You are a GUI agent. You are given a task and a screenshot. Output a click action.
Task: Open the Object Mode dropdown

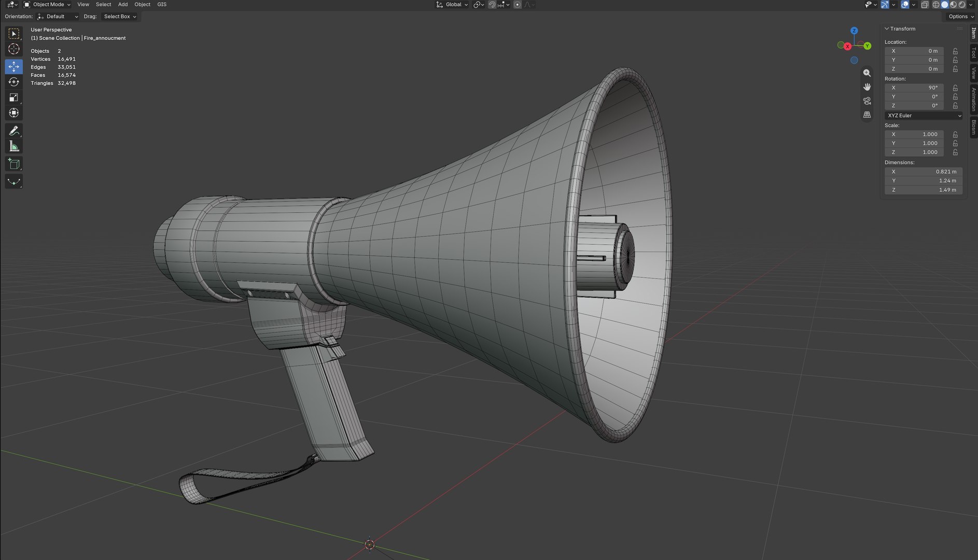[x=47, y=5]
